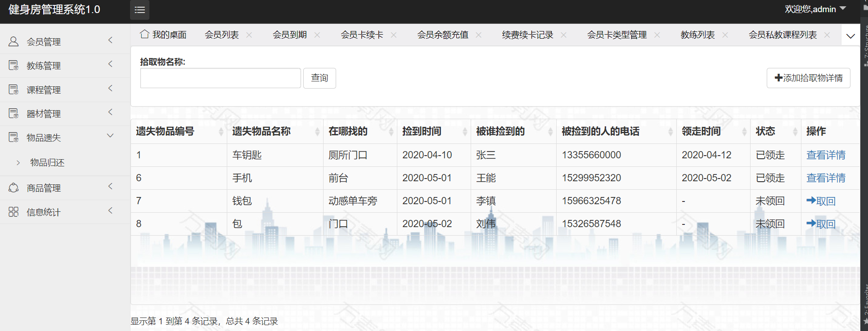Switch to the 教练列表 tab

[x=697, y=35]
